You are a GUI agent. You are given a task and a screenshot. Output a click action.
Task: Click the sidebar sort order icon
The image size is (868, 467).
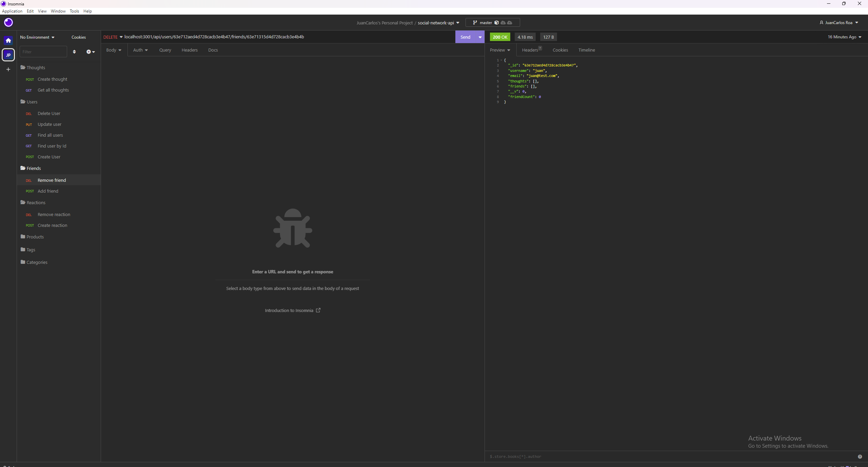74,52
